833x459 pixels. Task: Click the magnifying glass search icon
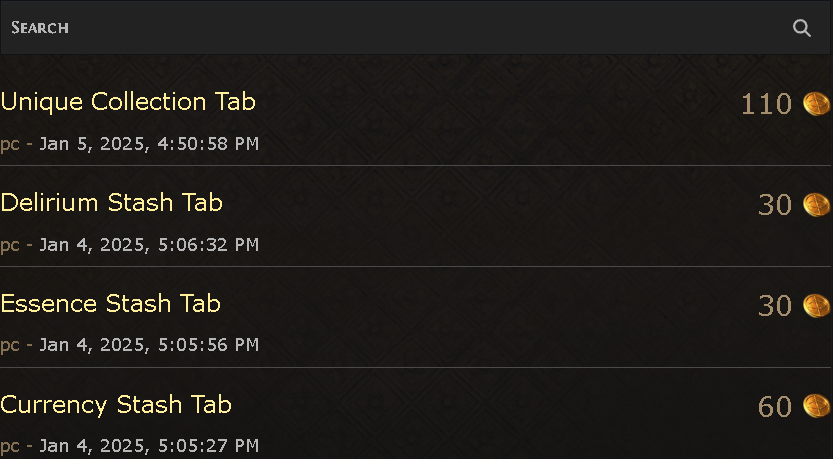point(802,28)
